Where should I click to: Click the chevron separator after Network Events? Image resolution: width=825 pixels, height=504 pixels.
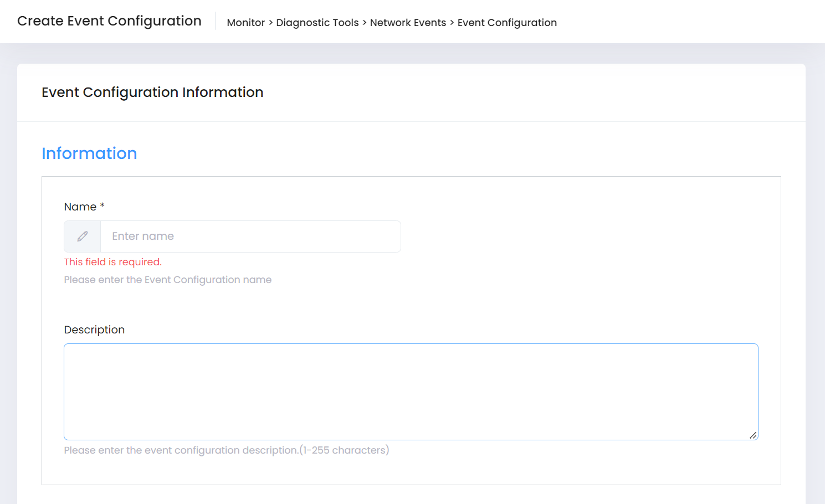pos(452,23)
